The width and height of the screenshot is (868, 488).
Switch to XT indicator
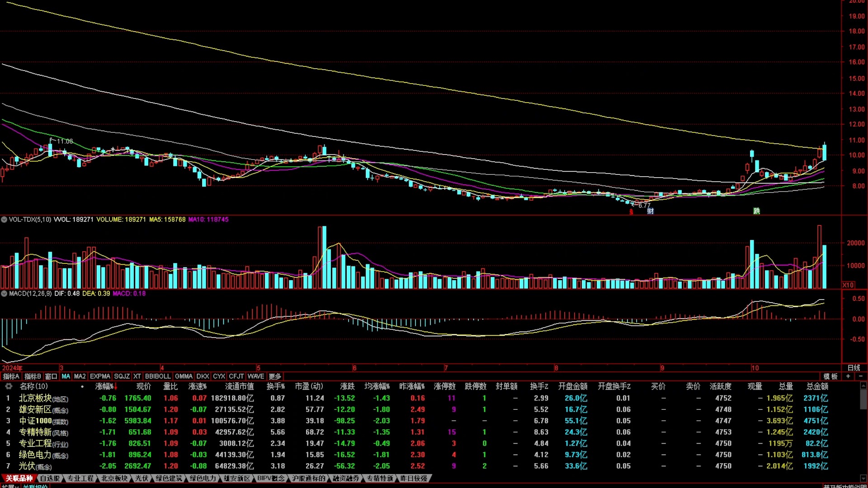(x=137, y=376)
